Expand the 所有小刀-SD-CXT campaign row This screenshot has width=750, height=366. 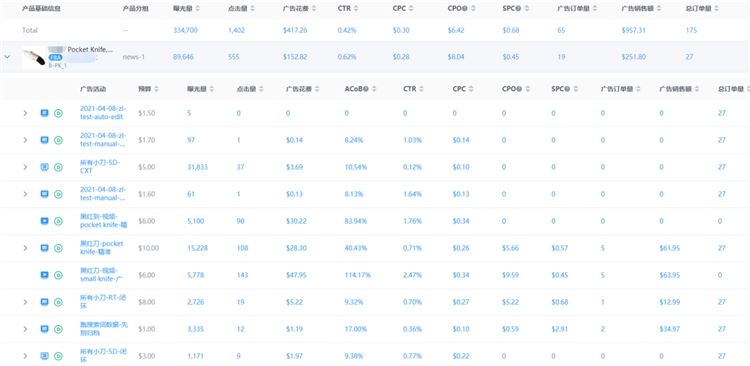pos(25,167)
